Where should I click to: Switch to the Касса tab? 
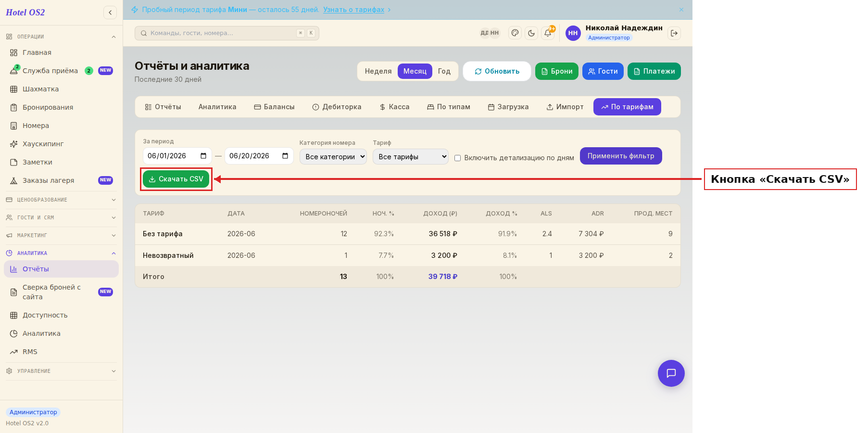[x=394, y=107]
